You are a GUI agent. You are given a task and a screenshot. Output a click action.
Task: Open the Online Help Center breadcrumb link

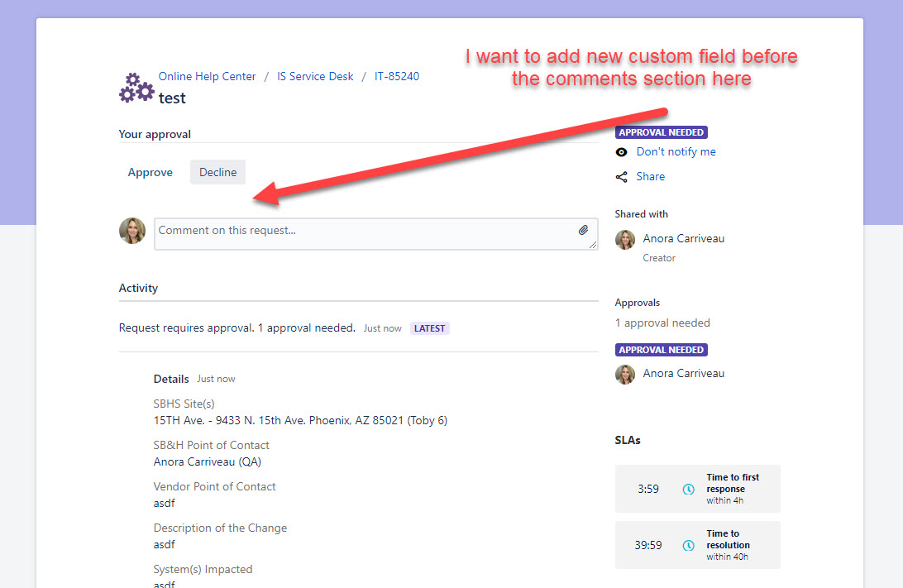[207, 77]
